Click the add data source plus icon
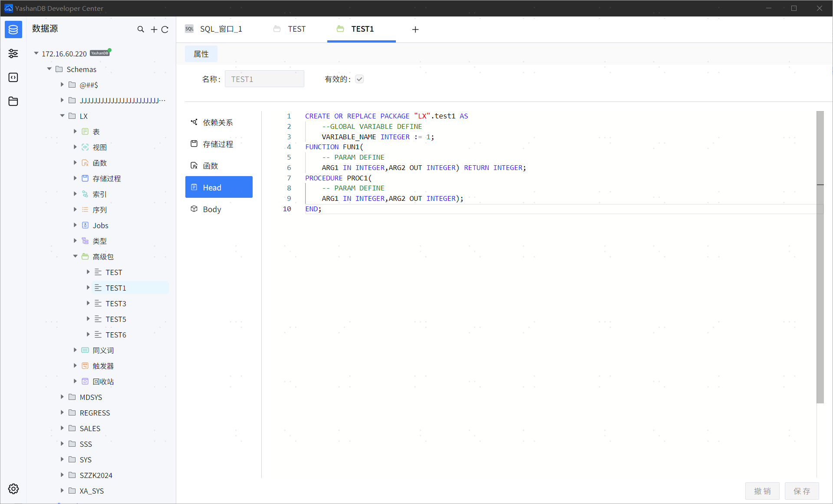This screenshot has width=833, height=504. pyautogui.click(x=154, y=29)
